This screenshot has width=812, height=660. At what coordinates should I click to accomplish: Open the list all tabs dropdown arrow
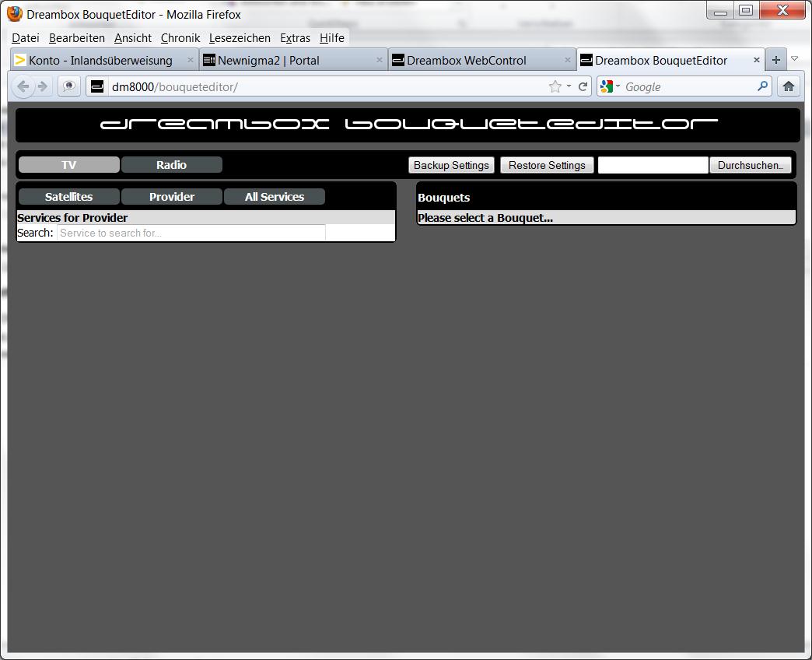coord(794,59)
